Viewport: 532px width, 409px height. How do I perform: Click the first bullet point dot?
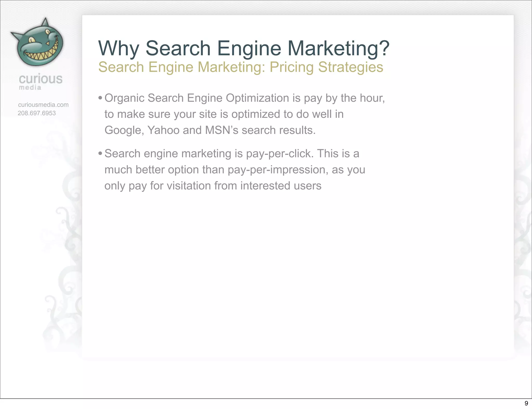100,98
